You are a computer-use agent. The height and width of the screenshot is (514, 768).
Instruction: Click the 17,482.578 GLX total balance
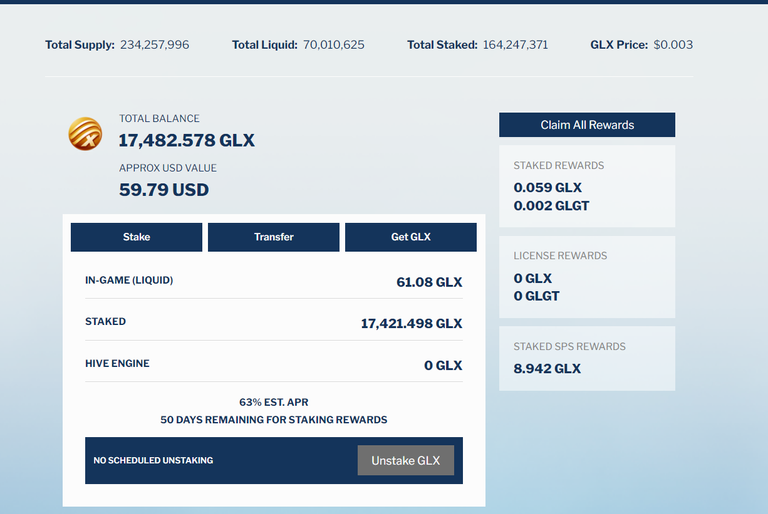[187, 140]
